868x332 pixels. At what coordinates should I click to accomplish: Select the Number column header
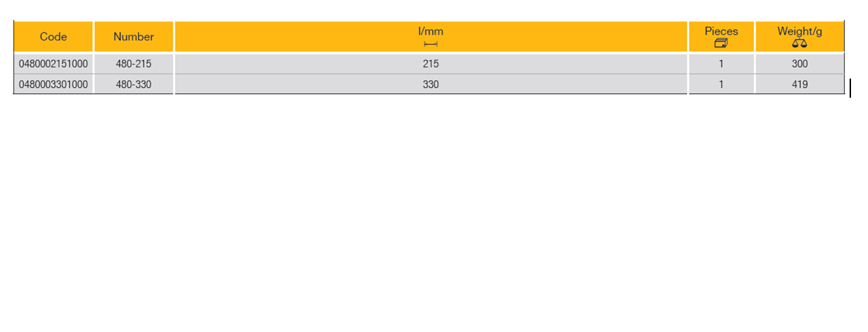[x=134, y=37]
